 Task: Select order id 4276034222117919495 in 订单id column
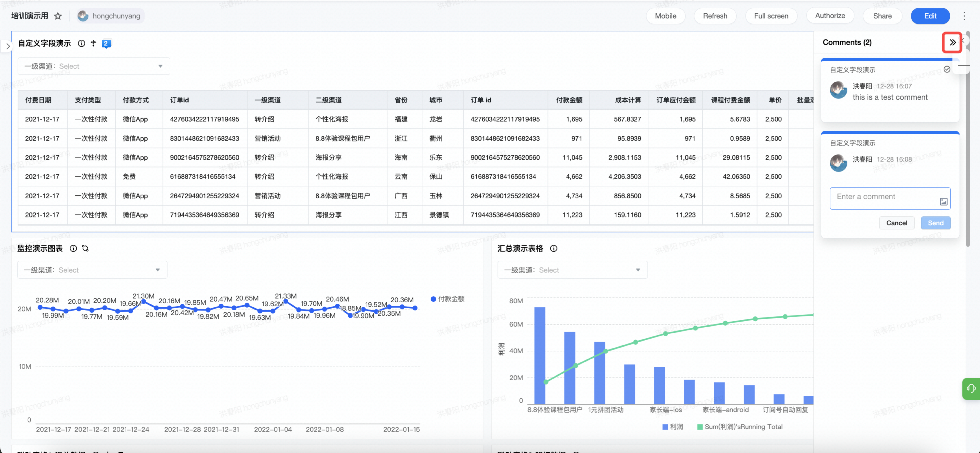205,119
